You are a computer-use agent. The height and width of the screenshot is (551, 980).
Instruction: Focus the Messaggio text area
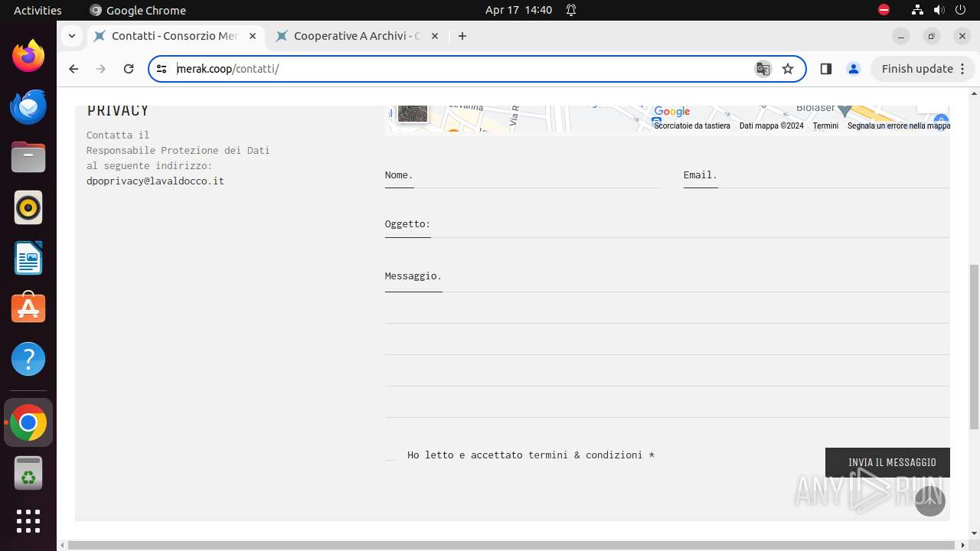(x=667, y=341)
